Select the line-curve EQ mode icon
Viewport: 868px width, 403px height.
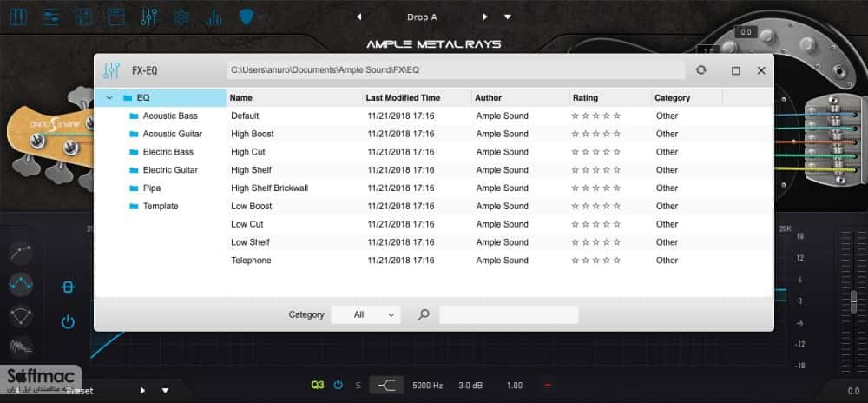pos(21,253)
